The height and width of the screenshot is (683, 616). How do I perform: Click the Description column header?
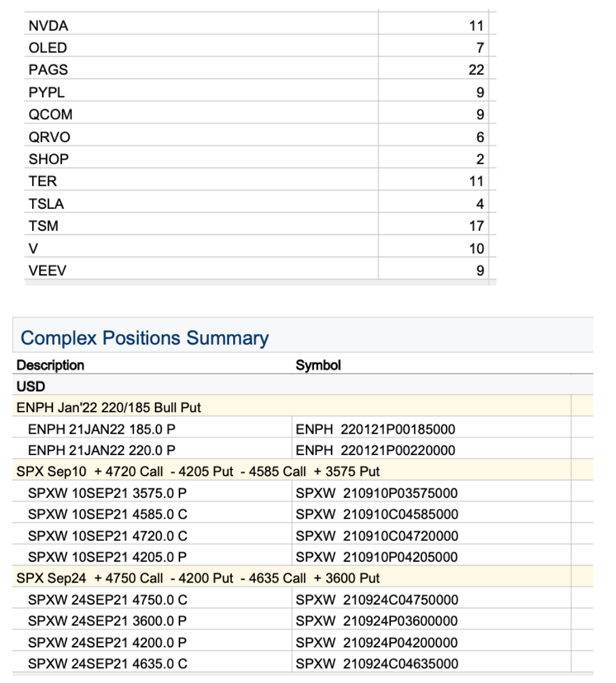51,365
